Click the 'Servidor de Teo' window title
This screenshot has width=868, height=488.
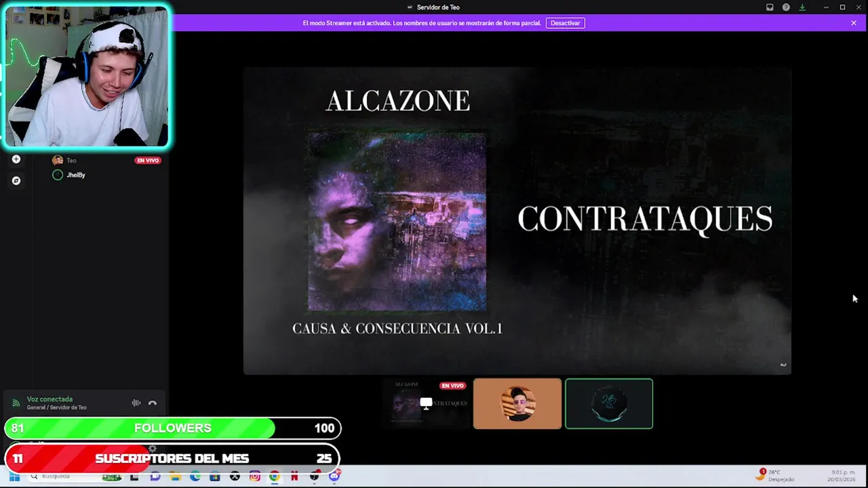438,7
